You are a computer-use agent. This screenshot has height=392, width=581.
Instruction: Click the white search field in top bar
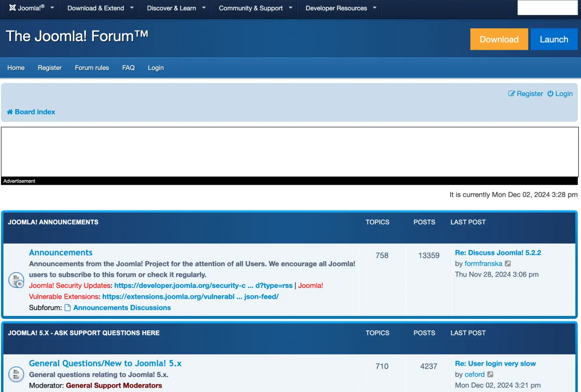pyautogui.click(x=547, y=8)
